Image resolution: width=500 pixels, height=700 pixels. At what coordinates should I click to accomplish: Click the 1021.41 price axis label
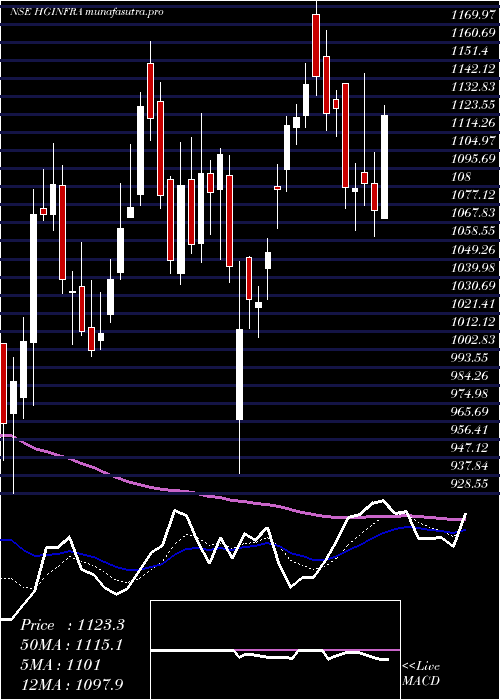472,304
